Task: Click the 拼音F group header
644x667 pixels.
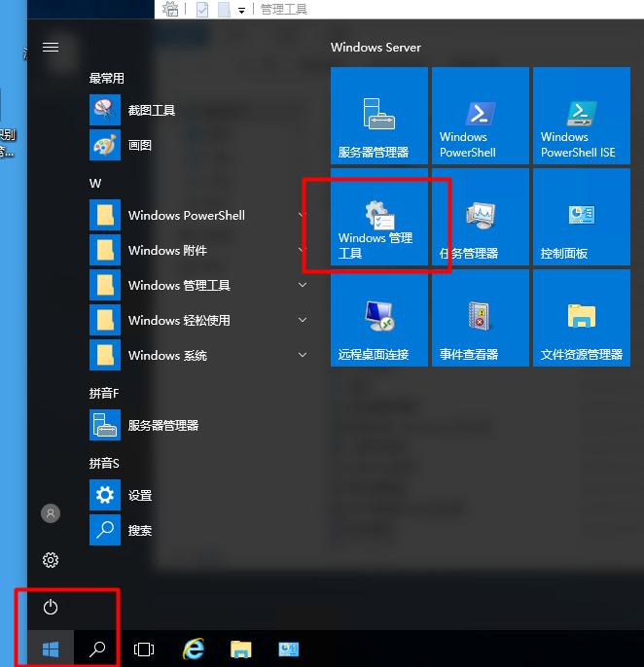Action: pos(104,393)
